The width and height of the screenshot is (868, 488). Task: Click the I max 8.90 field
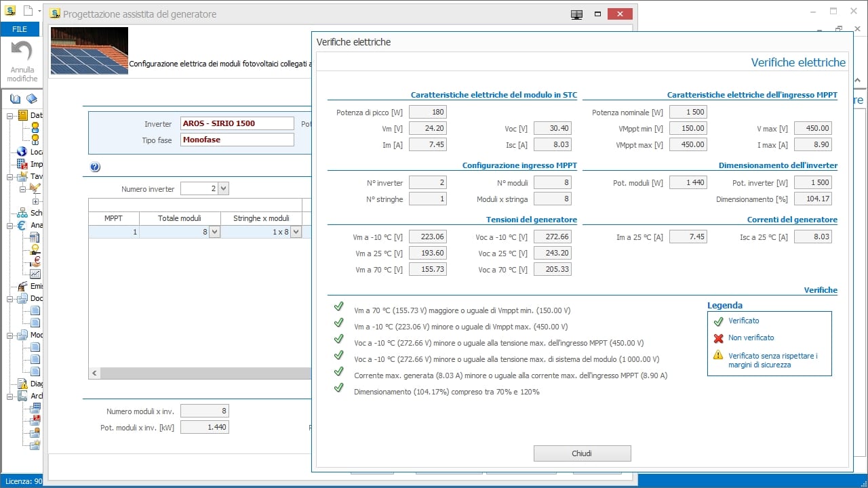813,144
